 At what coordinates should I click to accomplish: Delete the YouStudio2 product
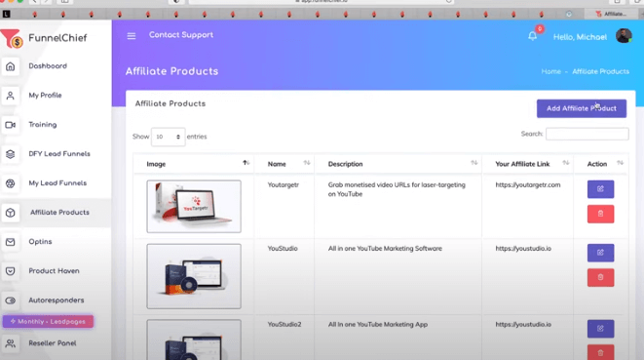click(x=600, y=352)
